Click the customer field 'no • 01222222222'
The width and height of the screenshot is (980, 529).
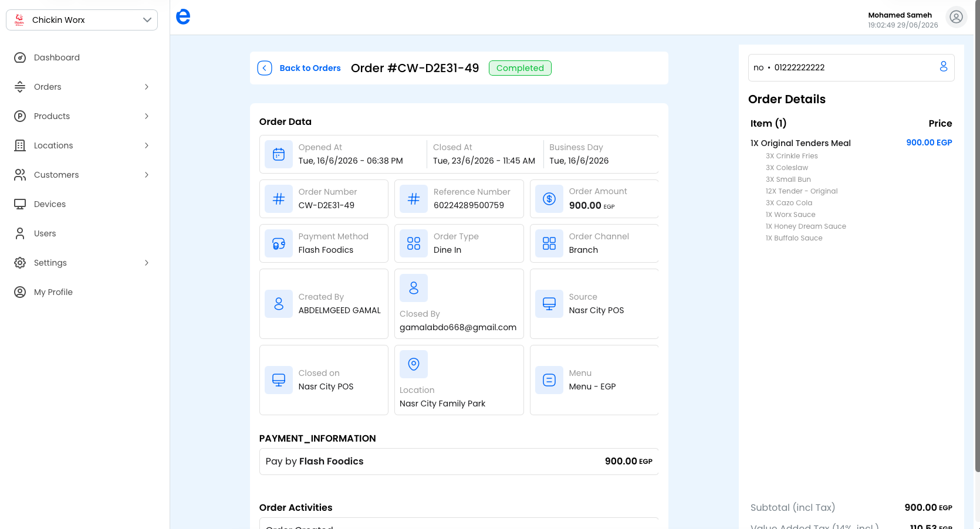[x=851, y=67]
